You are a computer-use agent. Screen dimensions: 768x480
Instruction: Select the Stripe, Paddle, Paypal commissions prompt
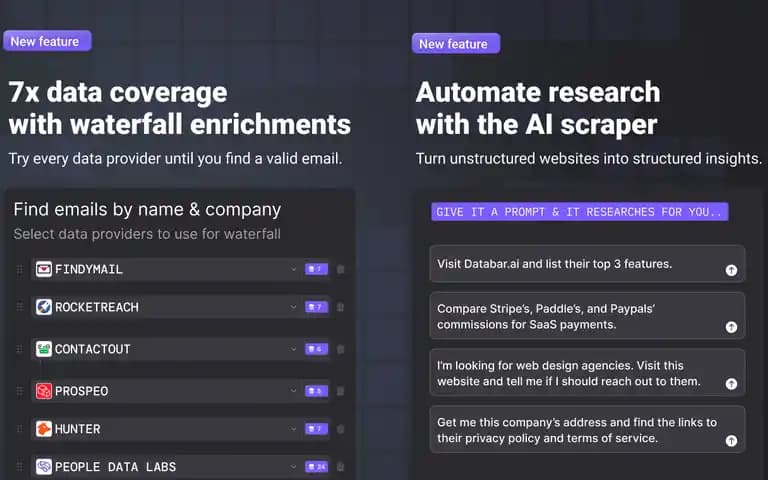point(587,316)
